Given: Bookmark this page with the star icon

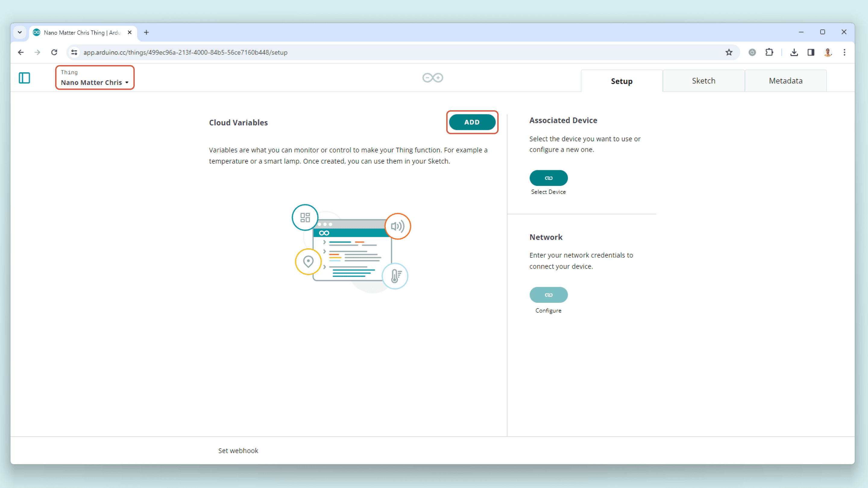Looking at the screenshot, I should click(x=729, y=52).
